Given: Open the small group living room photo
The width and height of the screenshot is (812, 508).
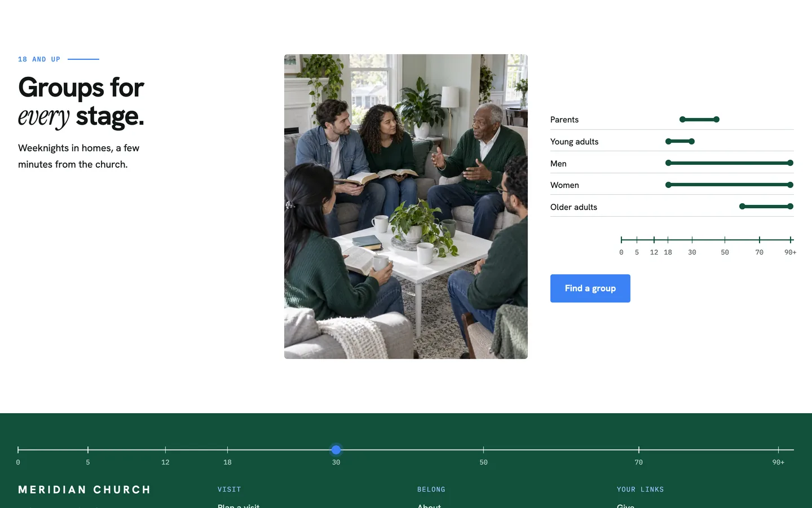Looking at the screenshot, I should [406, 207].
